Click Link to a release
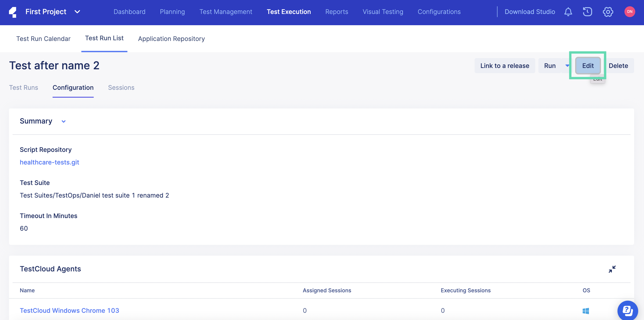This screenshot has height=320, width=644. [504, 66]
